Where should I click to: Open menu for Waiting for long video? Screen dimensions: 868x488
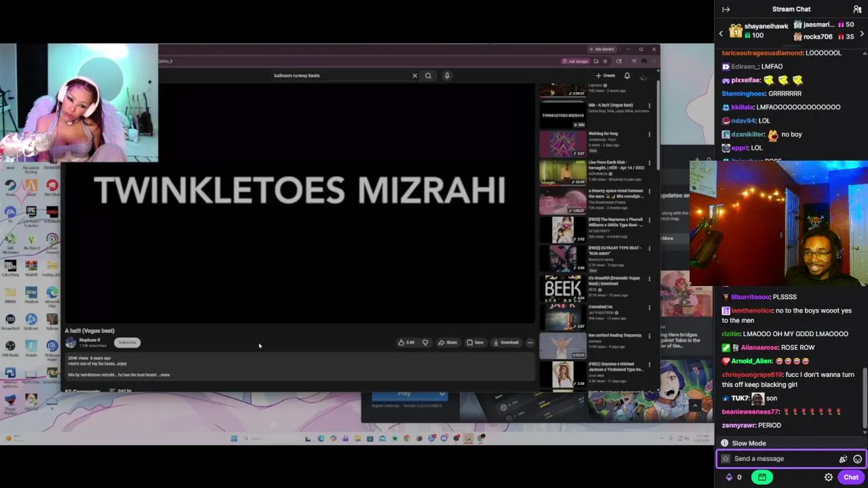[x=649, y=134]
